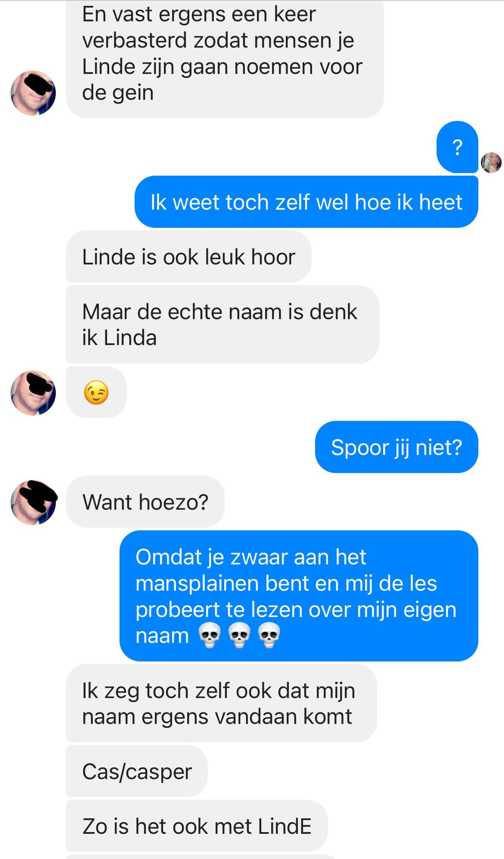Tap the first skull emoji in the blue bubble
The height and width of the screenshot is (859, 504).
(209, 635)
